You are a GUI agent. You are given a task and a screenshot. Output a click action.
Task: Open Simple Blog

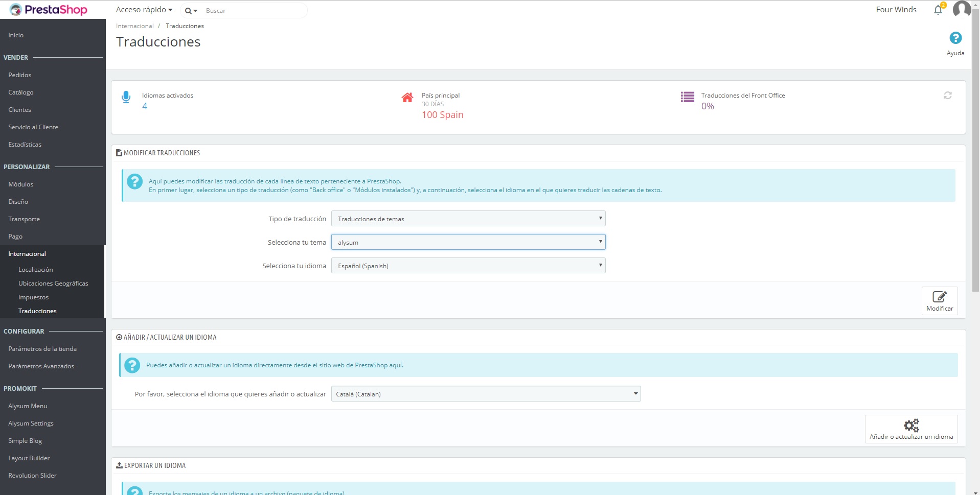click(25, 441)
